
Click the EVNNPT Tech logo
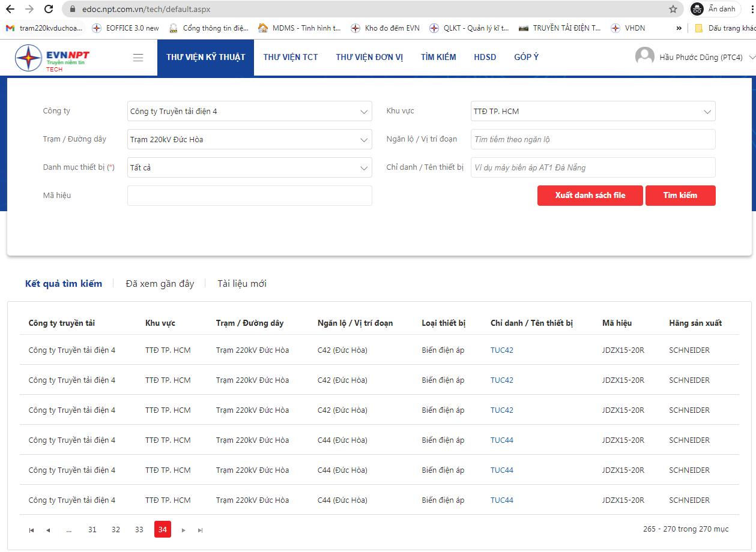[53, 58]
